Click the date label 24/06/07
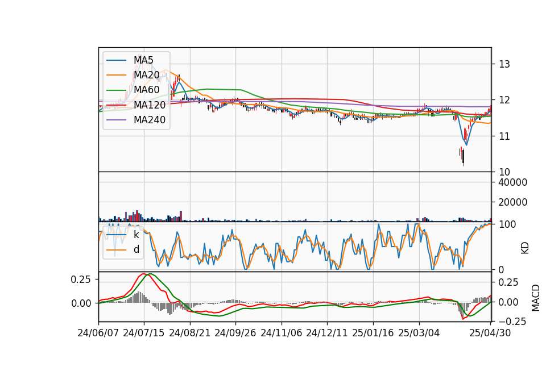The height and width of the screenshot is (392, 546). point(98,333)
